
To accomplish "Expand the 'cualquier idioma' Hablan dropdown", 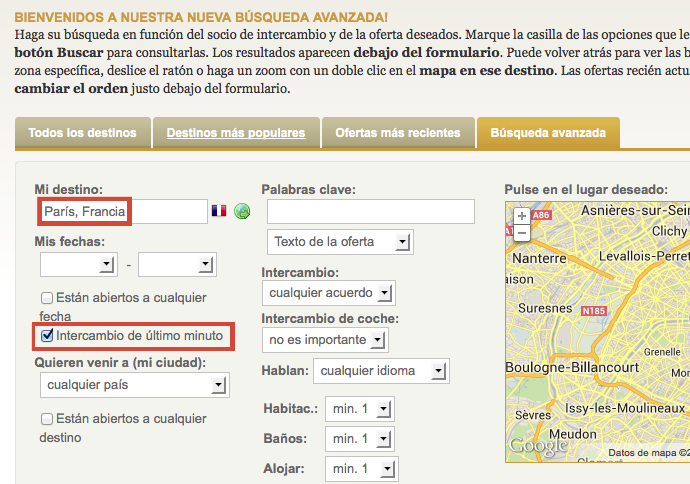I will pyautogui.click(x=381, y=371).
